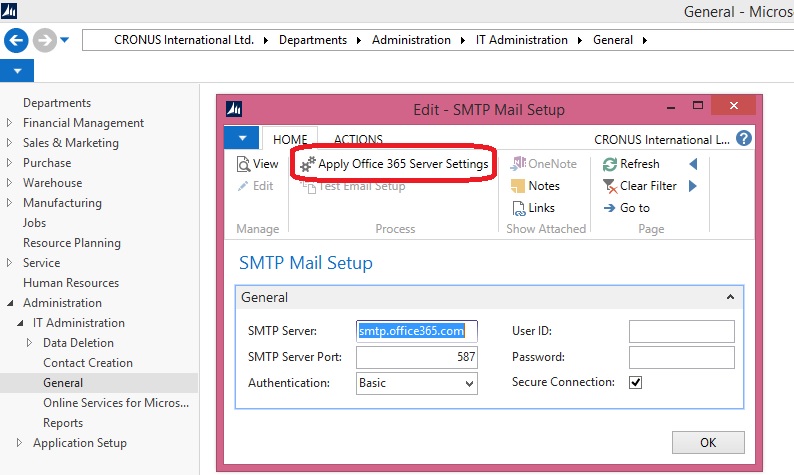Run Test Email Setup
The width and height of the screenshot is (794, 475).
(353, 186)
